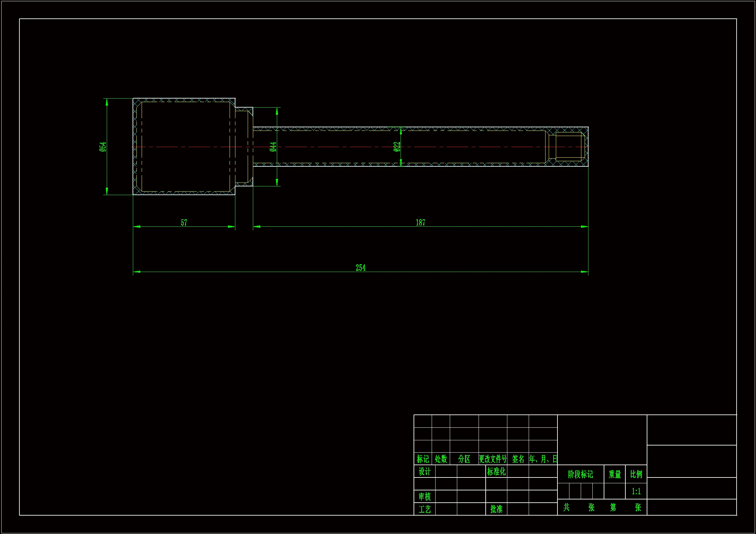Click the 187 shaft length dimension text
Viewport: 756px width, 534px height.
coord(420,222)
